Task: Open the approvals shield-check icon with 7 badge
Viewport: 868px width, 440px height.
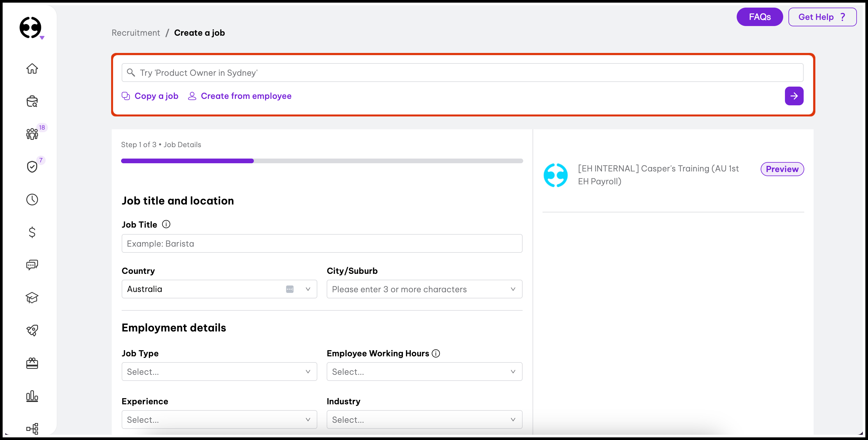Action: click(x=32, y=166)
